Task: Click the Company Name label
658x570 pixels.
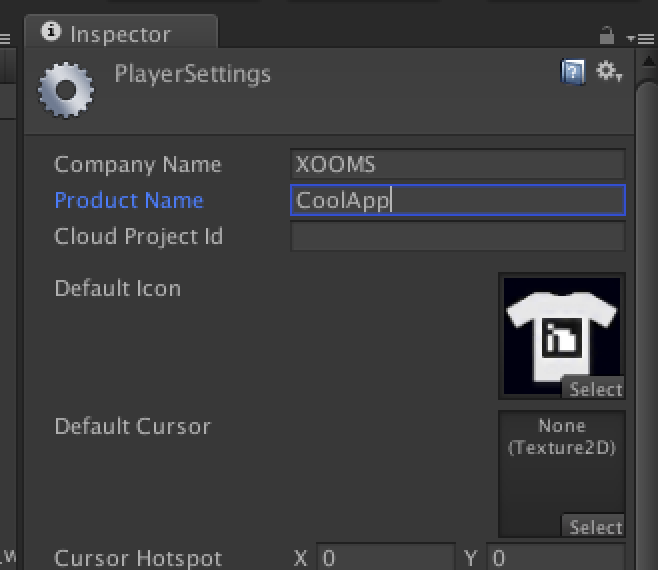Action: 137,164
